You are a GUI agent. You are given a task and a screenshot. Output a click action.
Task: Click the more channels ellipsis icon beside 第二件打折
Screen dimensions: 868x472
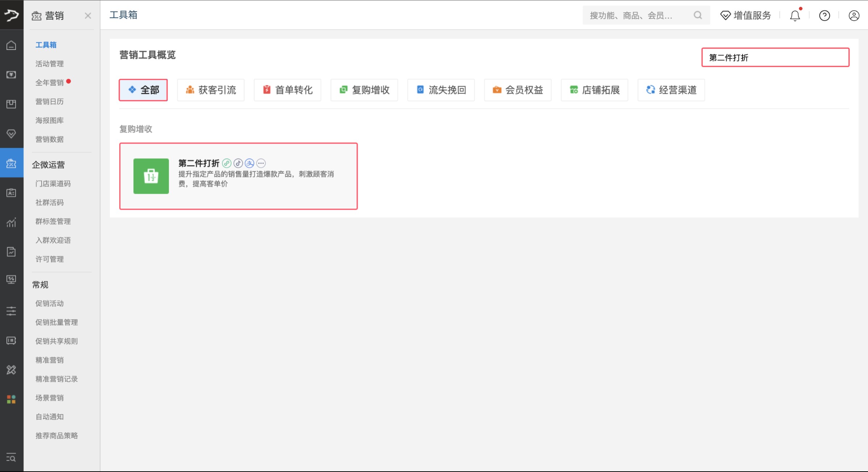click(x=261, y=163)
